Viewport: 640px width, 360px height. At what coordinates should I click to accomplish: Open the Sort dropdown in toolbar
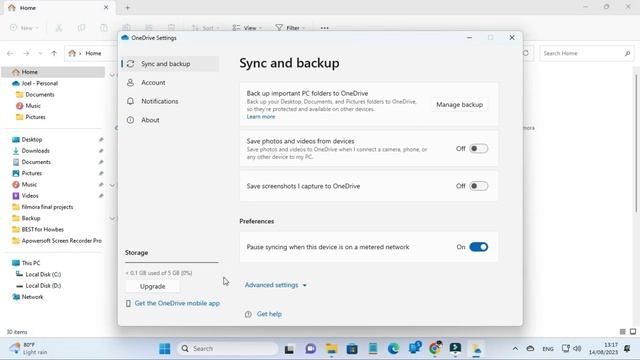206,28
